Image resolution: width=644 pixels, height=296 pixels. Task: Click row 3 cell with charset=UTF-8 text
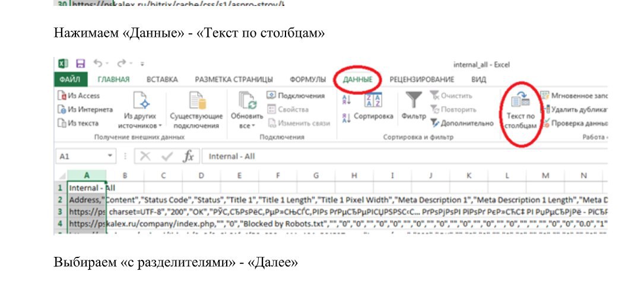coord(87,212)
